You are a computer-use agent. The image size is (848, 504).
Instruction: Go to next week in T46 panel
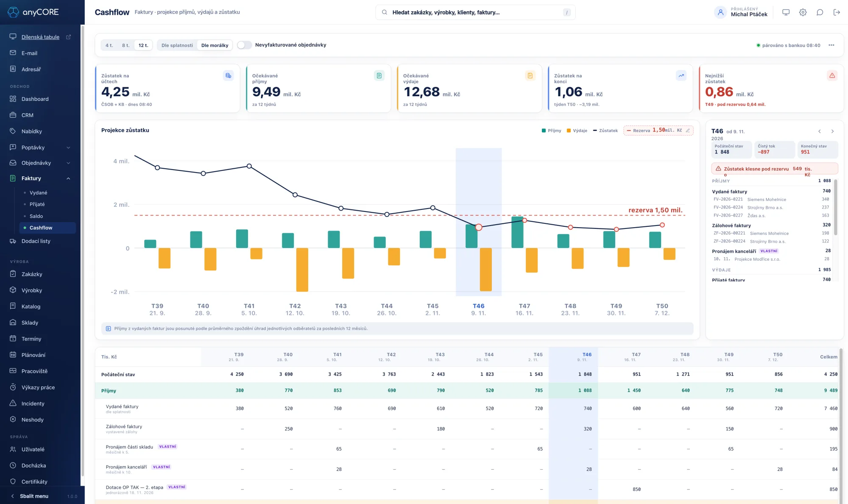832,131
